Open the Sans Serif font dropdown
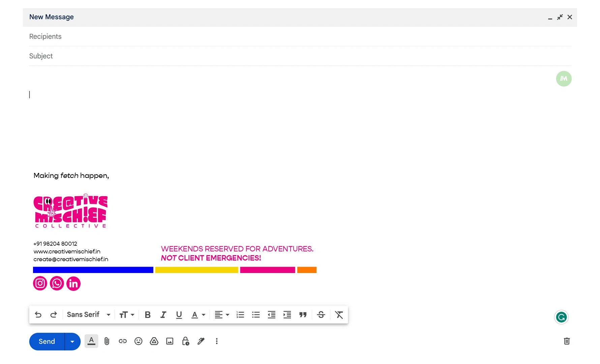 pyautogui.click(x=89, y=315)
